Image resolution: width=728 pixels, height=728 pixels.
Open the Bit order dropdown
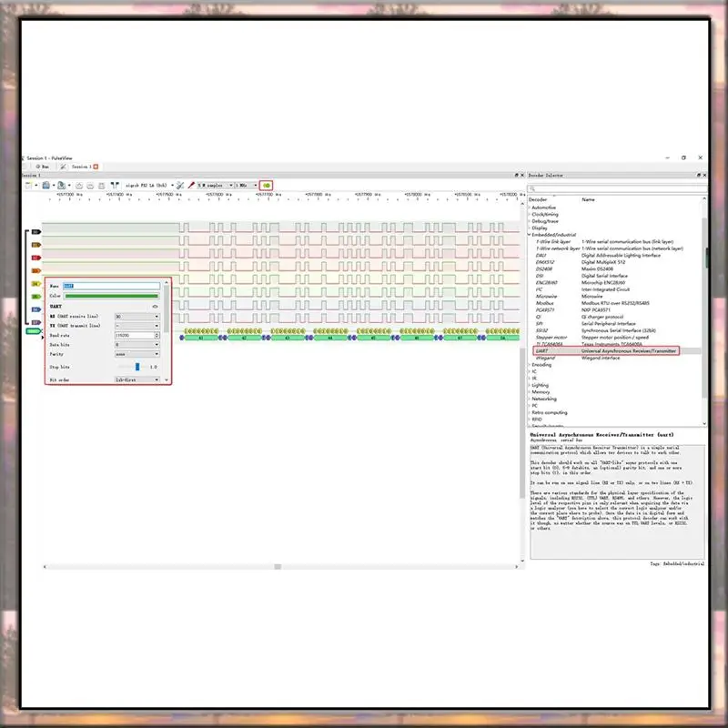point(137,379)
